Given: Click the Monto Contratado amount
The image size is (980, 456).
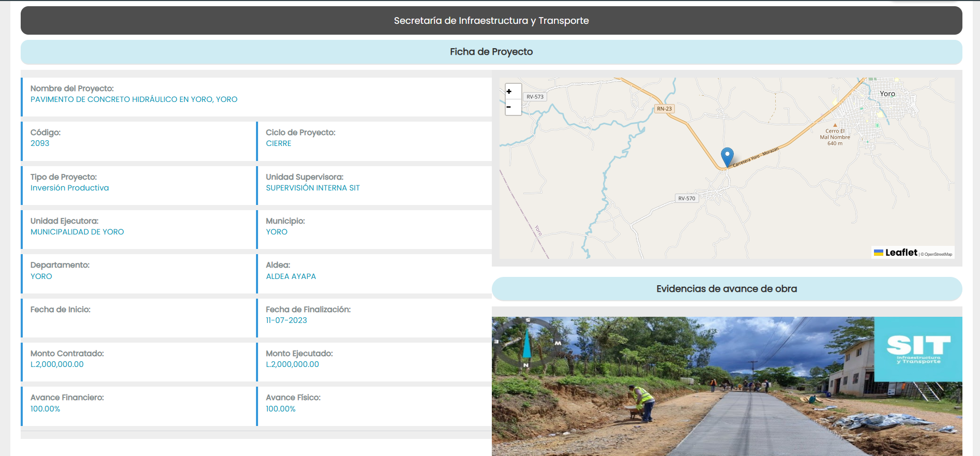Looking at the screenshot, I should tap(57, 364).
